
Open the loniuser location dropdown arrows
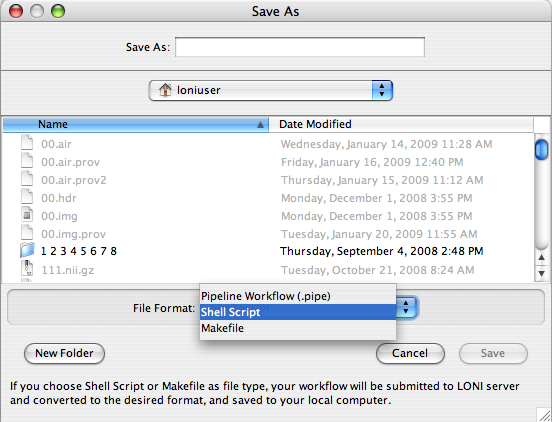(x=382, y=90)
